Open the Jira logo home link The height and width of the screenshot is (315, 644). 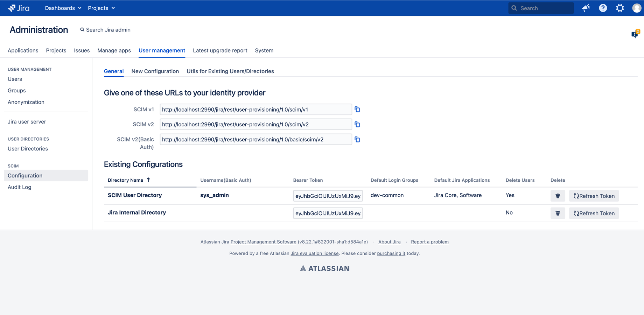[19, 8]
